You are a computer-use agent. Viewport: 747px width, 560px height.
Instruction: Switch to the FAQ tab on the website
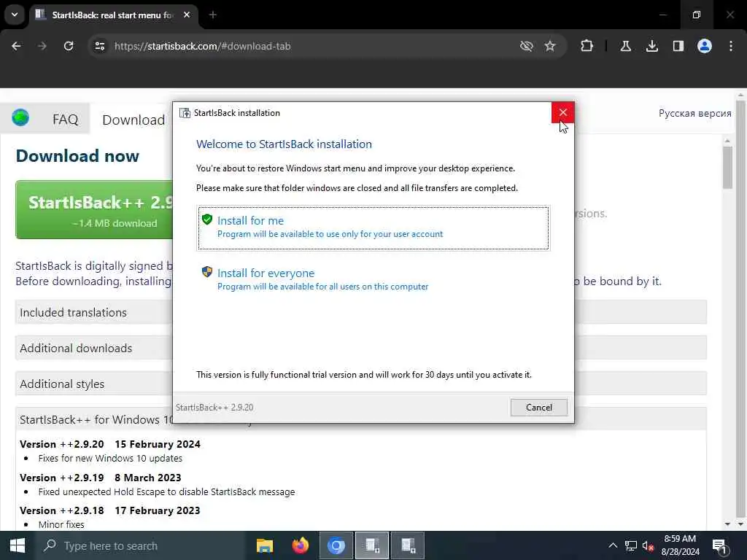pos(65,119)
